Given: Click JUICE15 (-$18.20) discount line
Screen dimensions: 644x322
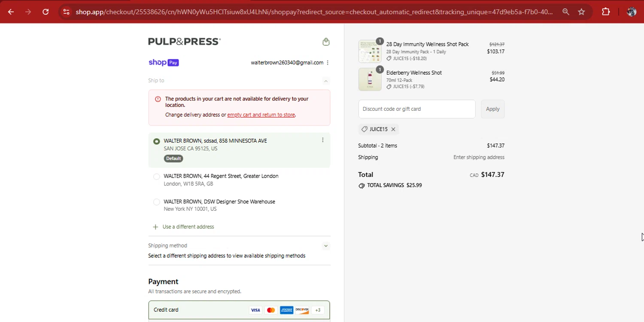Looking at the screenshot, I should (407, 59).
